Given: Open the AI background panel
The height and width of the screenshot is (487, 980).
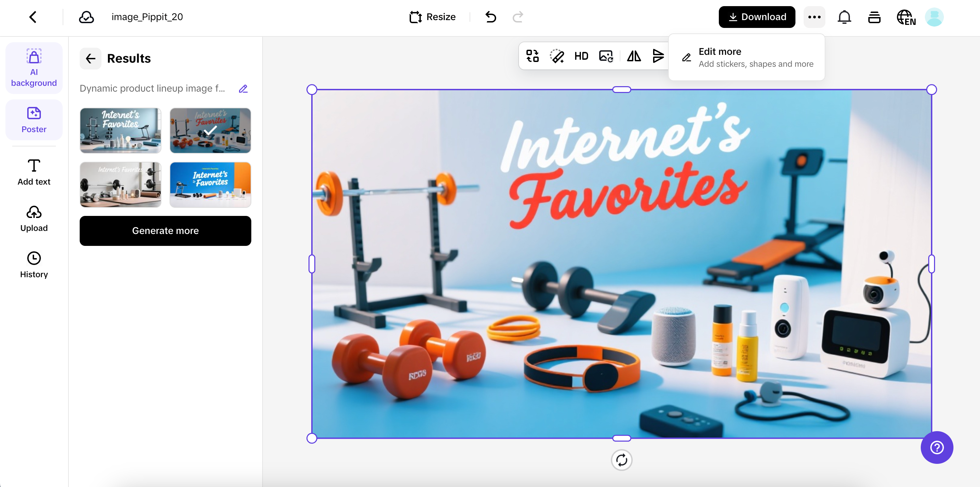Looking at the screenshot, I should click(33, 68).
